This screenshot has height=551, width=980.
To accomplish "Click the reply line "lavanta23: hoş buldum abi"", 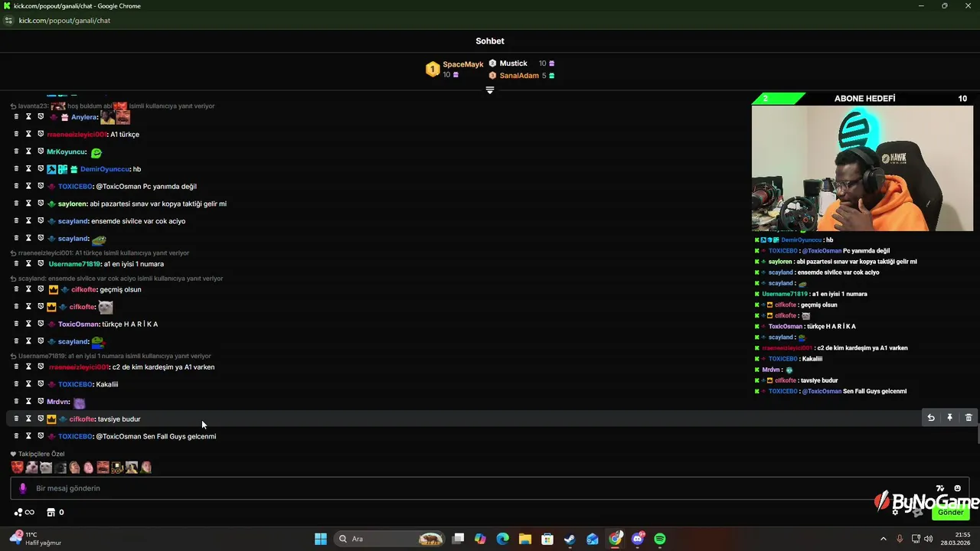I will point(65,106).
